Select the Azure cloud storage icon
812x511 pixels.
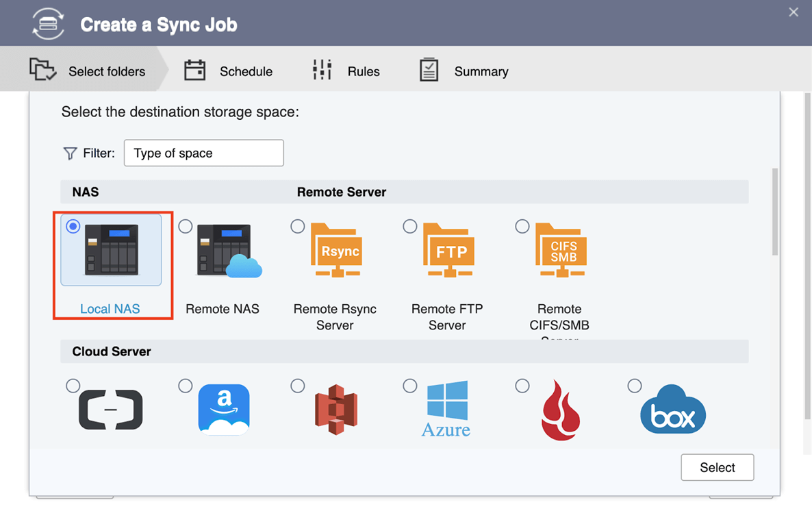(446, 410)
